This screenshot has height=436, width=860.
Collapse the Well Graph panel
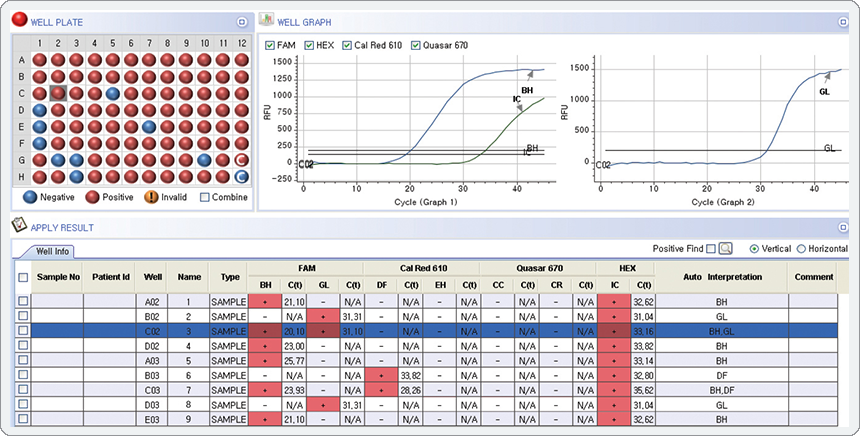click(842, 20)
